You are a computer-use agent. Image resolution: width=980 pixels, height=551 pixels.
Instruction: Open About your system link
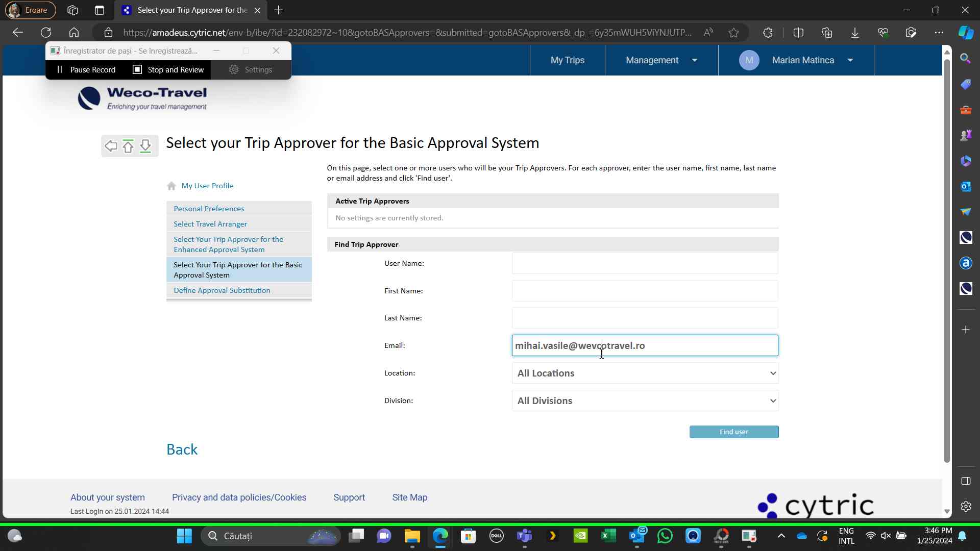click(108, 497)
